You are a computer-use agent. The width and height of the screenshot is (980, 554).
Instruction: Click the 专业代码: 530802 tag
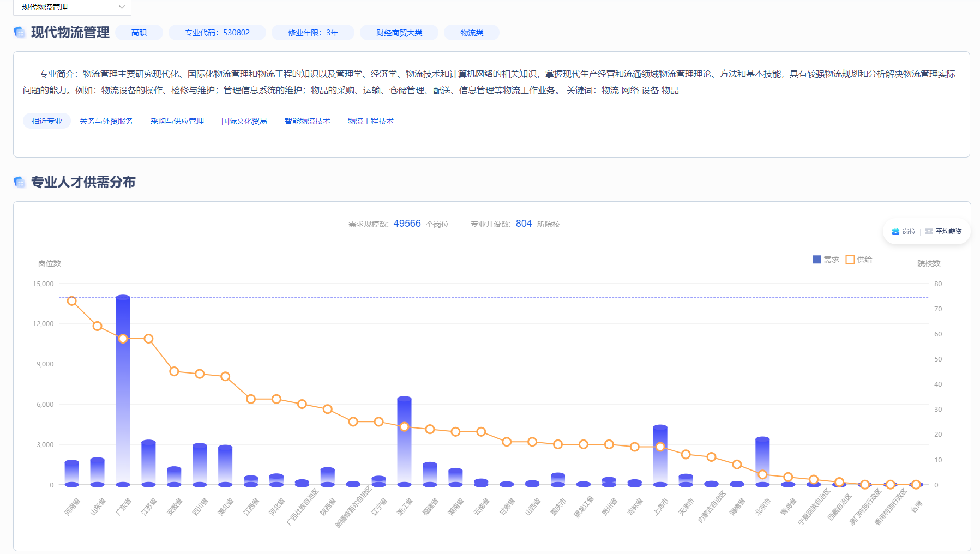[x=217, y=33]
